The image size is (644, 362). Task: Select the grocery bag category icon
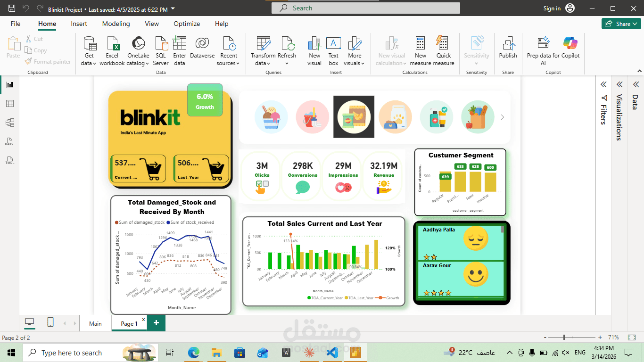click(x=478, y=117)
